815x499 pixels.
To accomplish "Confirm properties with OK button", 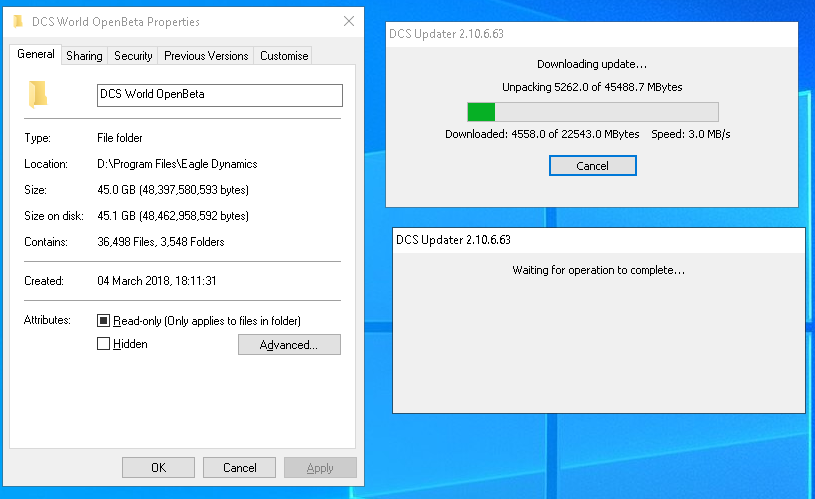I will click(159, 468).
